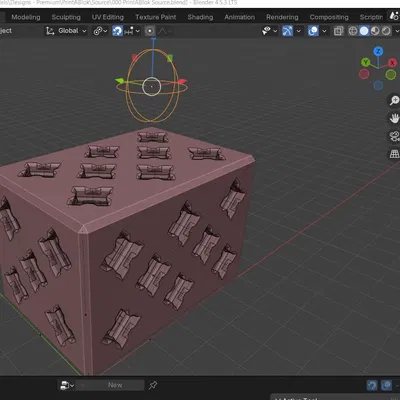This screenshot has height=400, width=400.
Task: Click the negative X axis circle on the gizmo
Action: [x=364, y=74]
